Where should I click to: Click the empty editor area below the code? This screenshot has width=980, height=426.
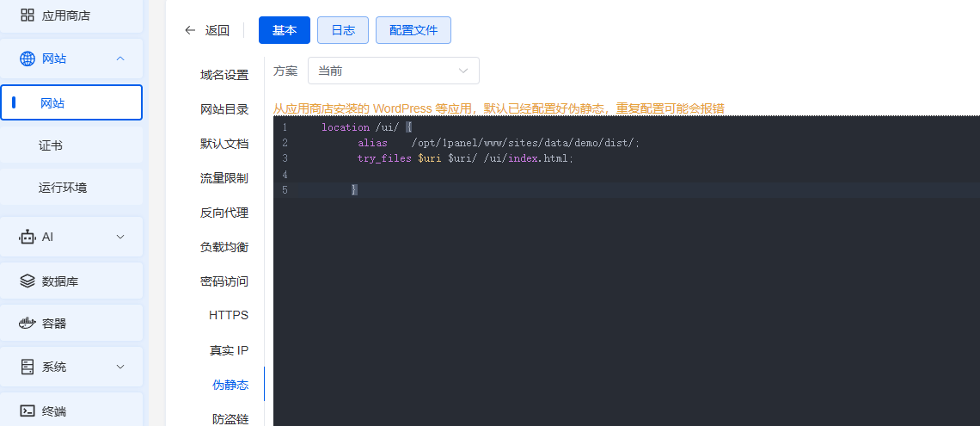626,312
